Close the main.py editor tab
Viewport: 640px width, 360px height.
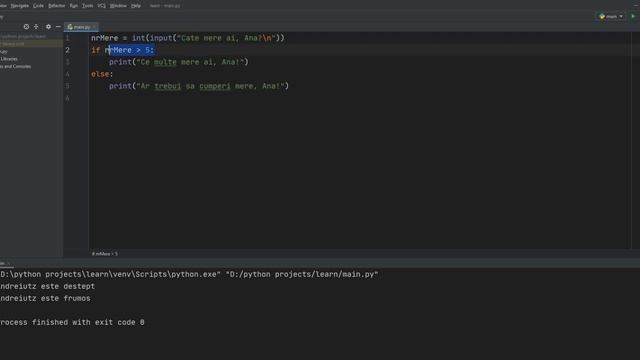tap(94, 27)
